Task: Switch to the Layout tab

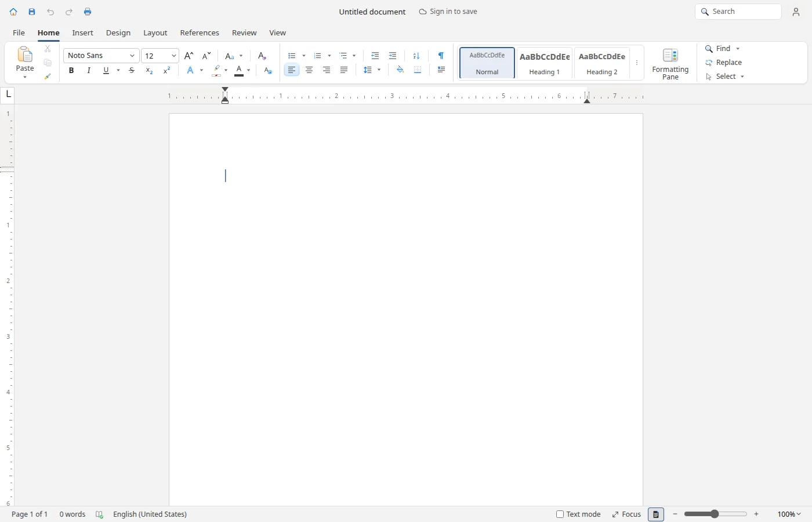Action: (155, 33)
